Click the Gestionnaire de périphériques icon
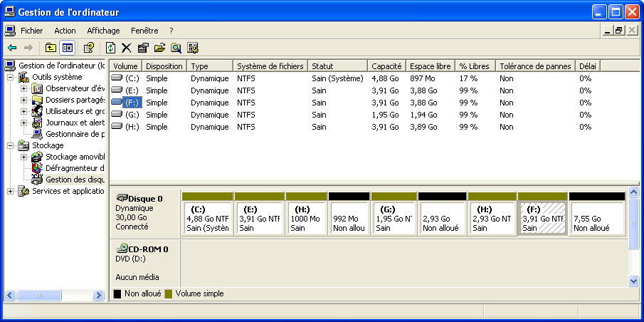The height and width of the screenshot is (322, 644). [38, 134]
